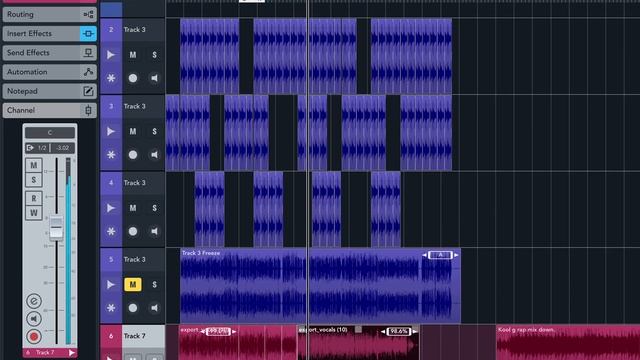Solo track number 4

click(x=154, y=208)
